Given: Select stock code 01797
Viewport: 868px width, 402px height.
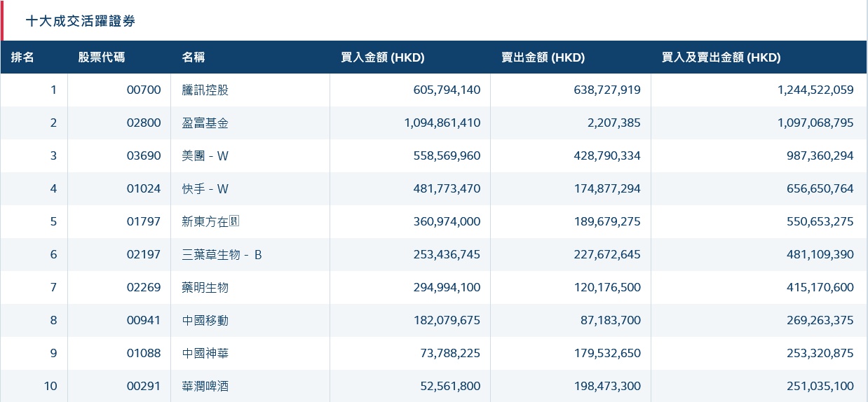Looking at the screenshot, I should pos(144,222).
